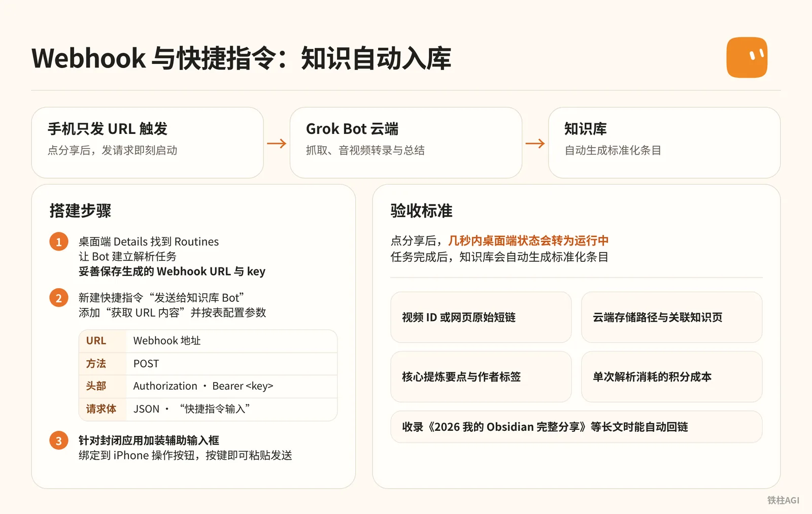Click the '请求体' row label
This screenshot has height=514, width=812.
click(x=101, y=409)
